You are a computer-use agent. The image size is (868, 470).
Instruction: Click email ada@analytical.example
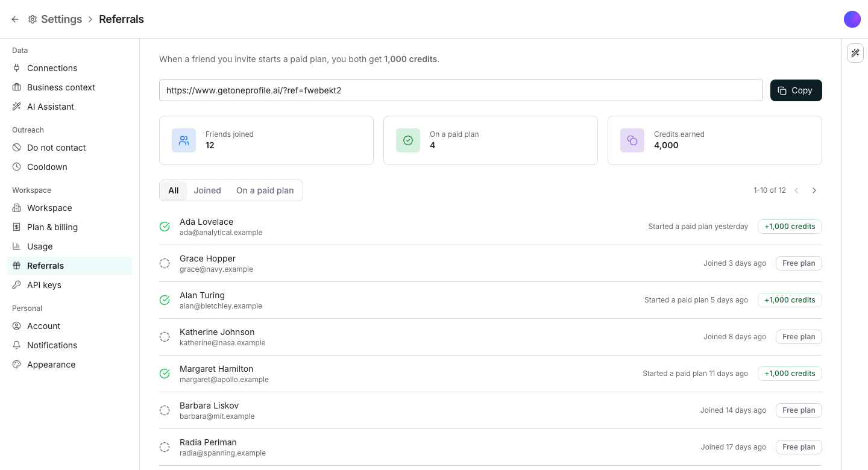tap(221, 233)
